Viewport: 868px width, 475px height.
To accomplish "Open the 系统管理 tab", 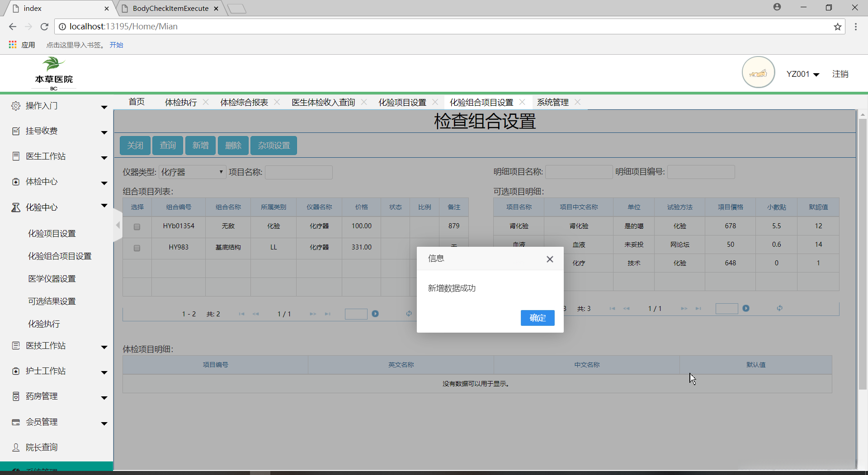I will [x=552, y=103].
